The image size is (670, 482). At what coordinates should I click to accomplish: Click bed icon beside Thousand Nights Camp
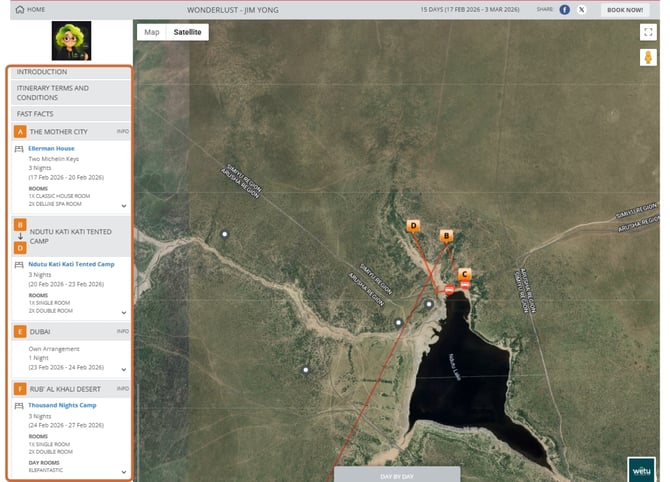point(19,406)
